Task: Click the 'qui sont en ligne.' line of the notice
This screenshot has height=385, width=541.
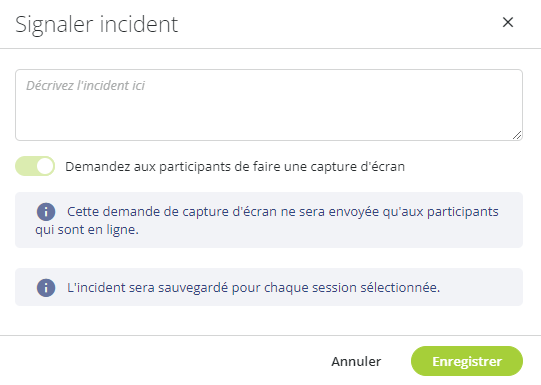Action: coord(87,229)
